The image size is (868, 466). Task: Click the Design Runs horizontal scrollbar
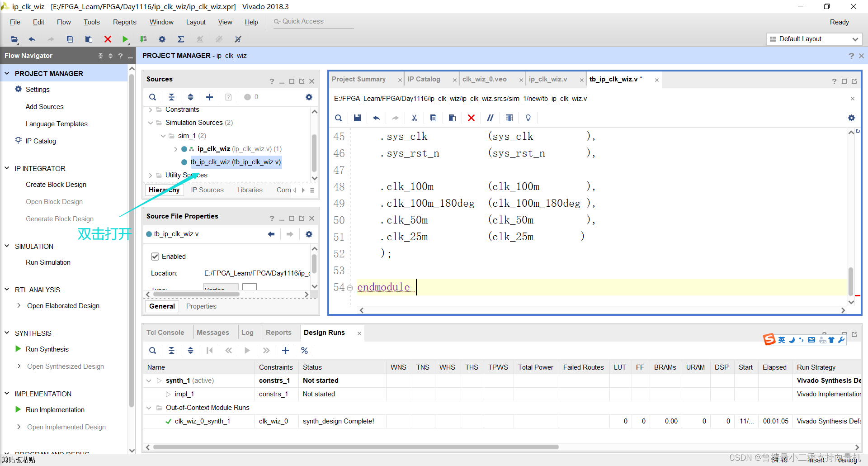(x=356, y=447)
